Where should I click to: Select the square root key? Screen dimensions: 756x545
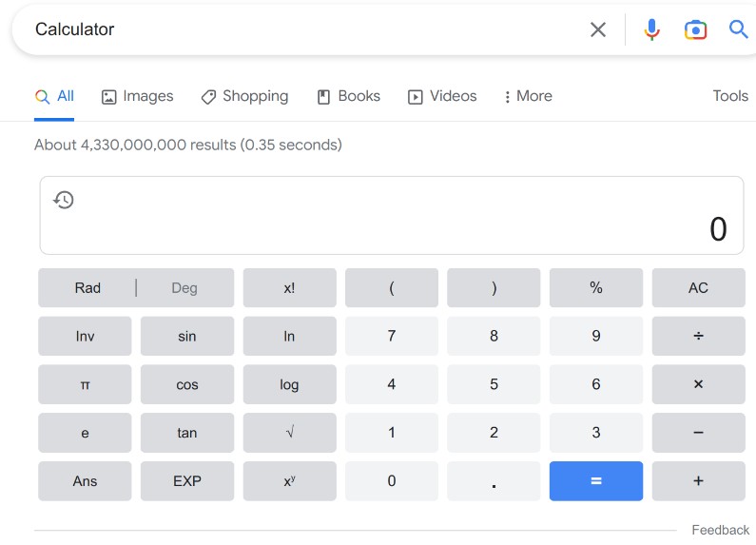(289, 433)
